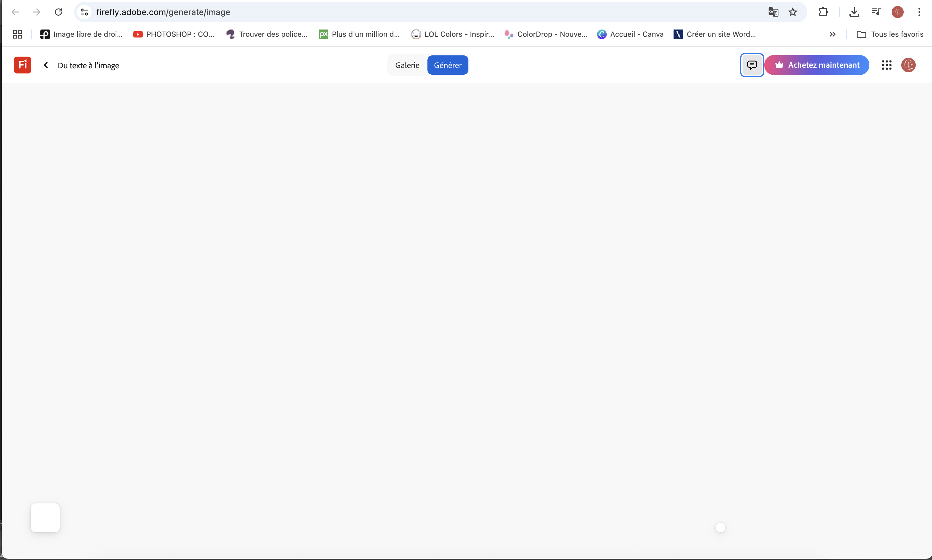
Task: Click the Adobe Firefly logo icon
Action: 22,65
